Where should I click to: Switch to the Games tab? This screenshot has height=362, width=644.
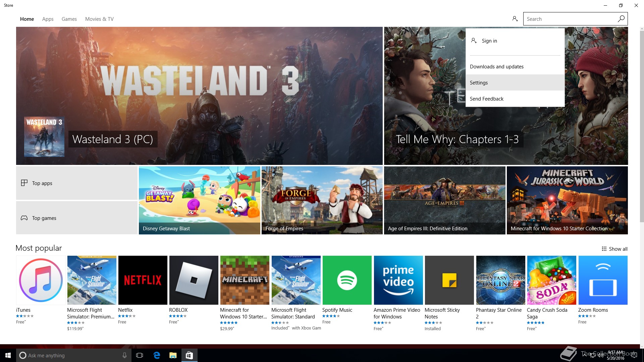(x=69, y=19)
